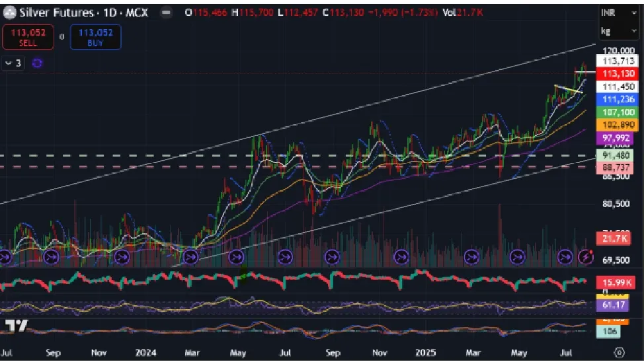Click the 69,500 price axis label
The image size is (644, 362).
click(x=616, y=260)
